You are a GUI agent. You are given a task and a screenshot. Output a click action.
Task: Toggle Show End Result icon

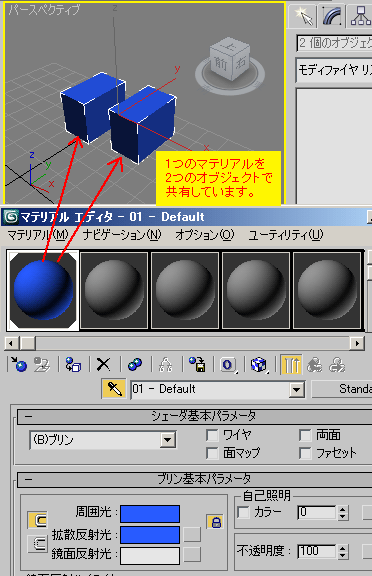pos(291,365)
